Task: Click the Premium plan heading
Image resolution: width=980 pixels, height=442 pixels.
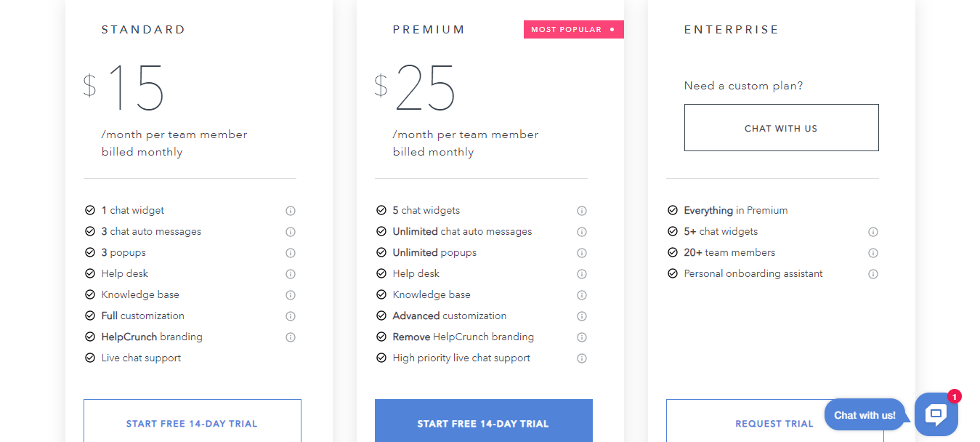Action: [428, 29]
